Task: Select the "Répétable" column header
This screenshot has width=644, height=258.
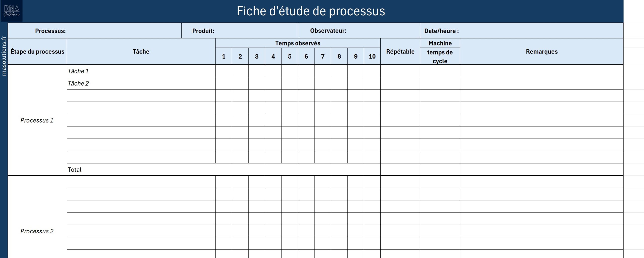Action: pyautogui.click(x=400, y=52)
